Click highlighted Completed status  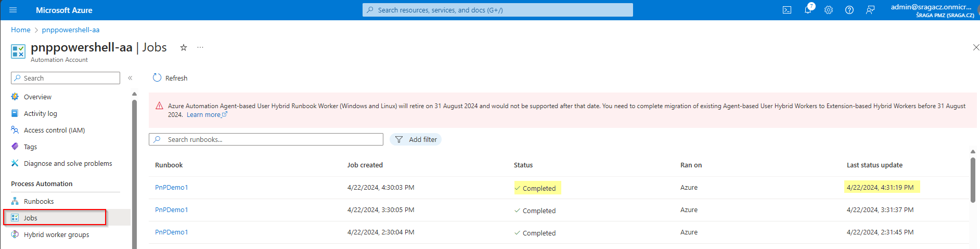[x=538, y=188]
